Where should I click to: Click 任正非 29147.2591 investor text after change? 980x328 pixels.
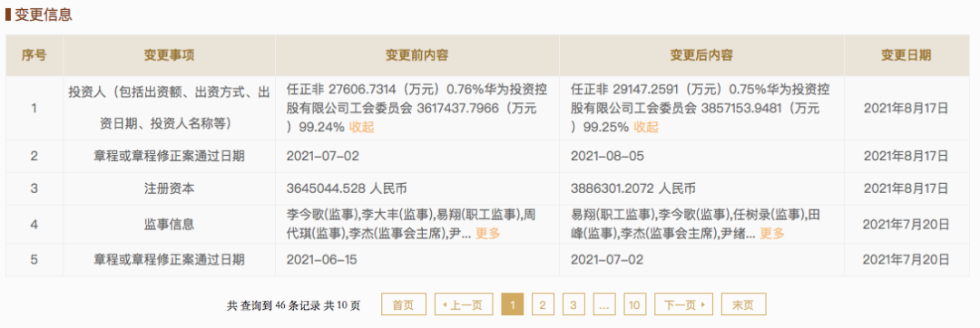coord(701,109)
